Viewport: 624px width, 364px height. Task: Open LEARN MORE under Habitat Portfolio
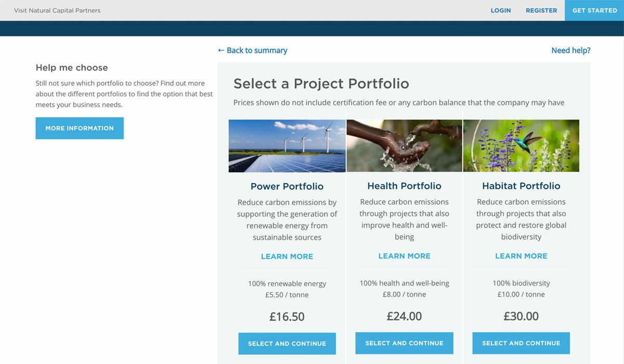(521, 256)
